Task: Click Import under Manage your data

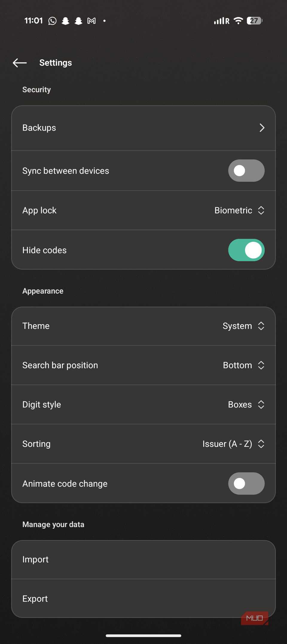Action: click(143, 559)
